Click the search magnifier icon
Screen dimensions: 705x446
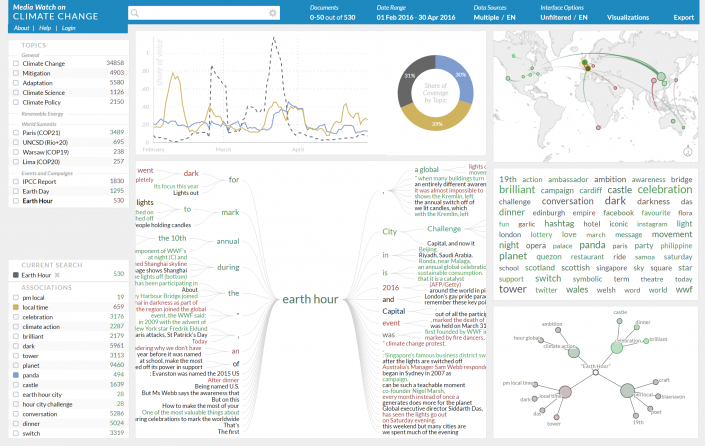coord(136,13)
